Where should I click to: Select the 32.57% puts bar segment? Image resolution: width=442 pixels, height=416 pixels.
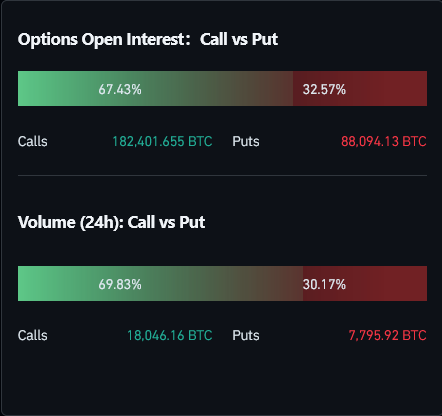(360, 88)
